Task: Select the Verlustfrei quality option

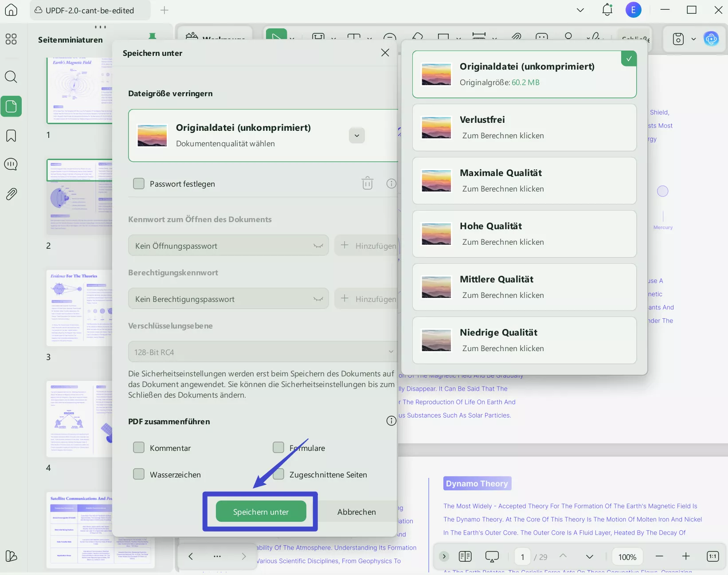Action: (524, 128)
